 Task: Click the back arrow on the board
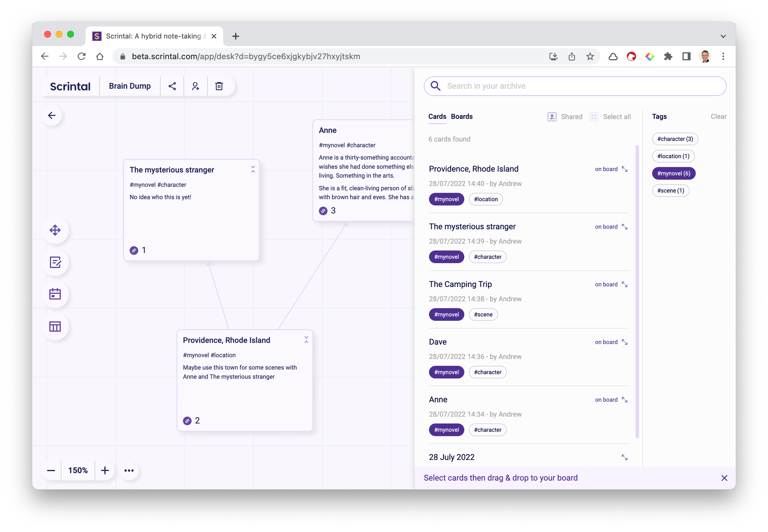[52, 116]
